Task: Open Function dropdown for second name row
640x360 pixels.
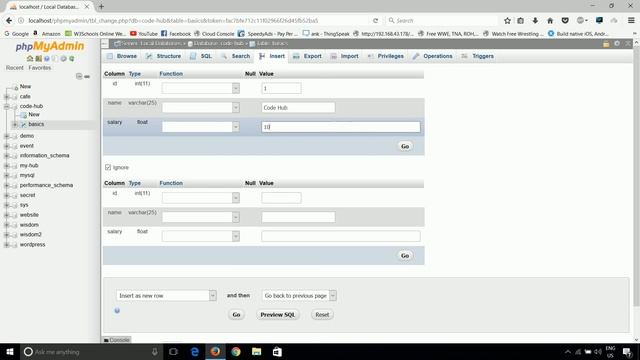Action: (x=200, y=217)
